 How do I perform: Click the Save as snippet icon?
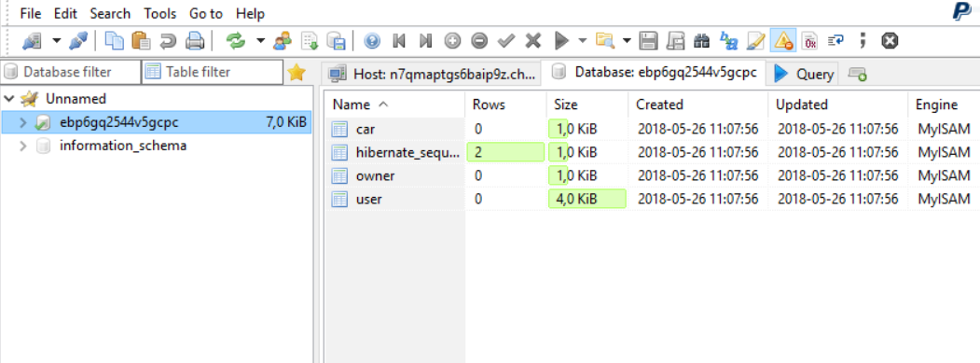676,41
